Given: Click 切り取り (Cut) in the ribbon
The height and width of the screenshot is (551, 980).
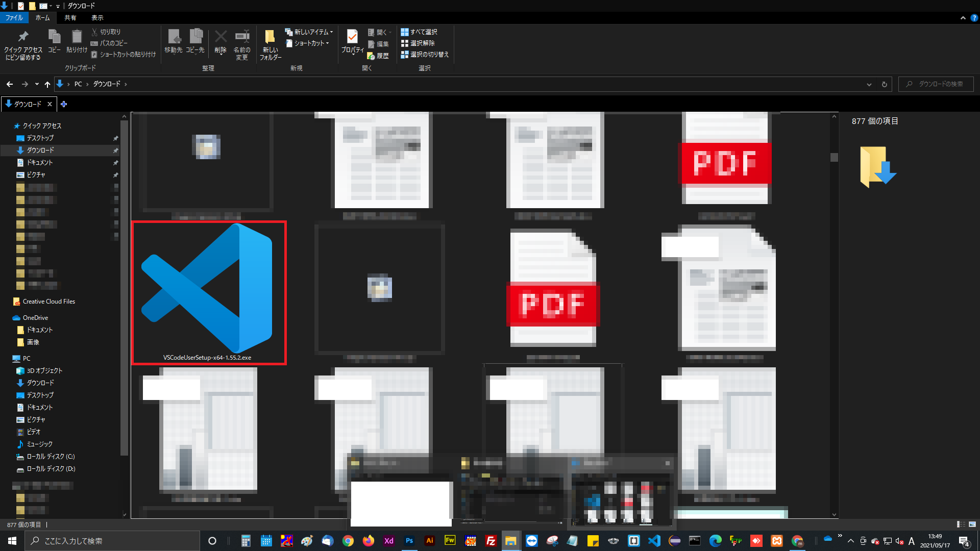Looking at the screenshot, I should pos(106,32).
